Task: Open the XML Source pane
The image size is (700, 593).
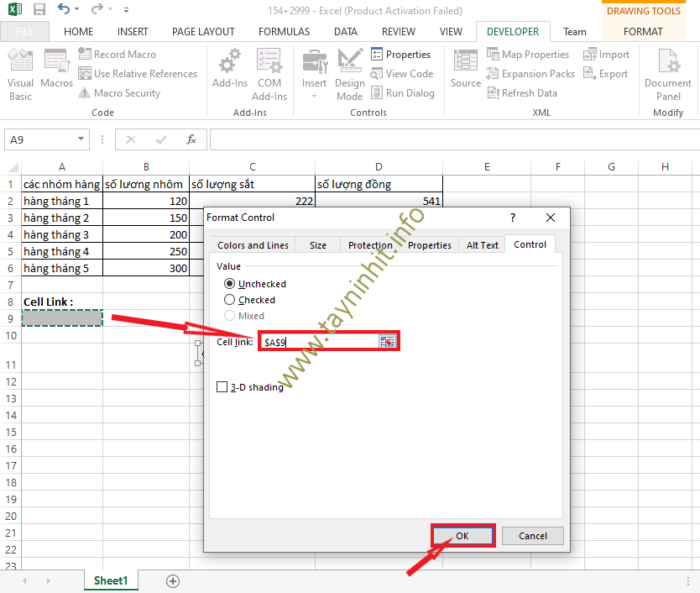Action: pos(465,69)
